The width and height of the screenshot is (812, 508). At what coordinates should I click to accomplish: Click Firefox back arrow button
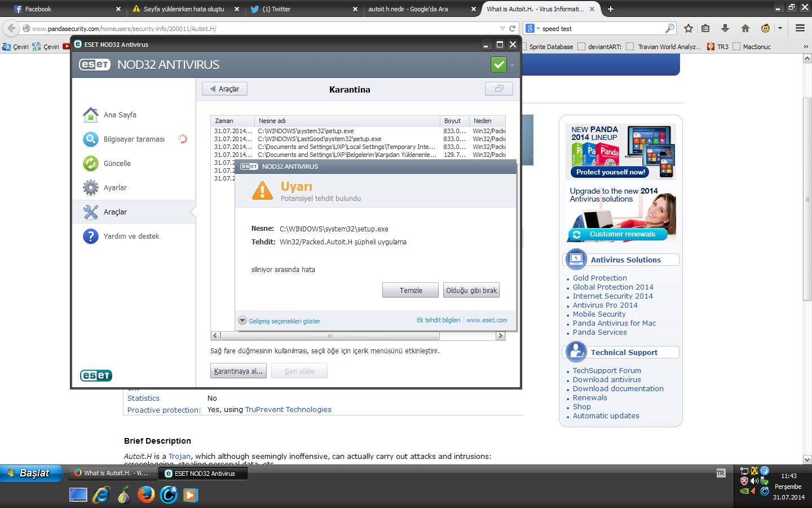pyautogui.click(x=11, y=28)
